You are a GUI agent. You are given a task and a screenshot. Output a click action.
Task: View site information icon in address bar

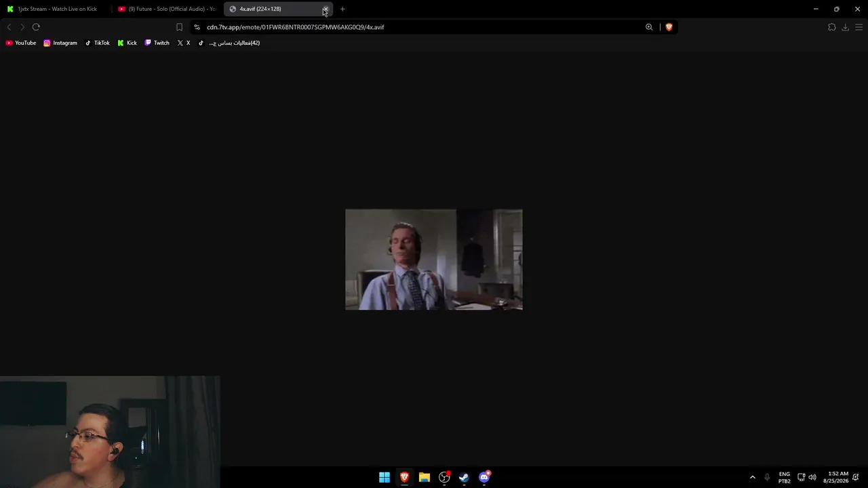[197, 27]
